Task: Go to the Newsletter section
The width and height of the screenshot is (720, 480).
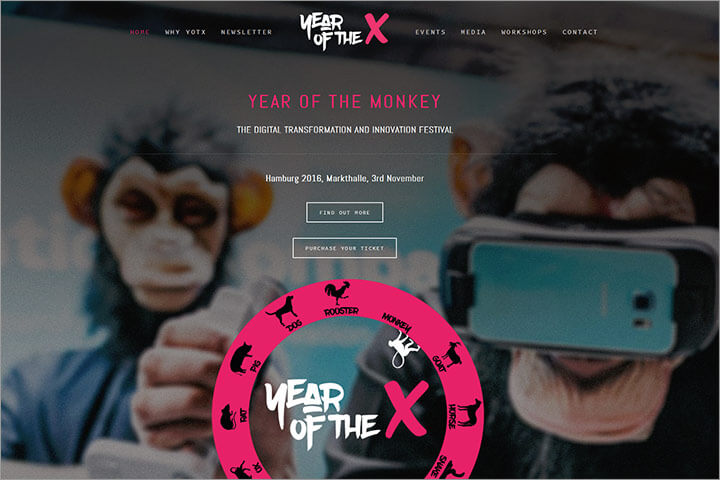Action: pos(247,32)
